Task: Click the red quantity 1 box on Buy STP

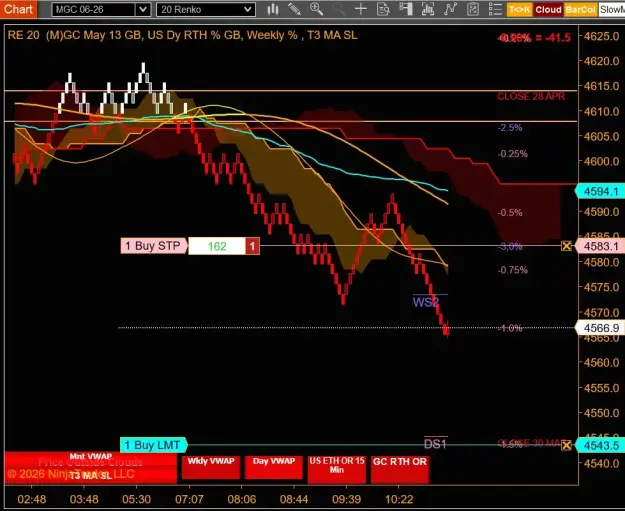Action: pos(252,246)
